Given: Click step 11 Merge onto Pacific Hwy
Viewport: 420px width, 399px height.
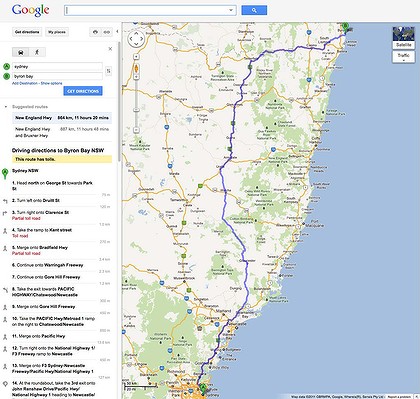Looking at the screenshot, I should pos(39,336).
